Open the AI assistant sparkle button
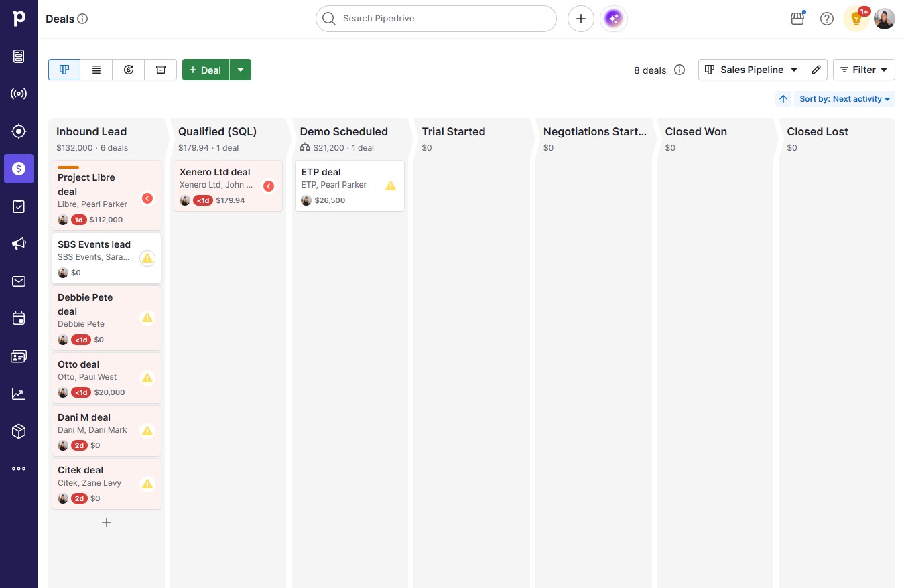Image resolution: width=906 pixels, height=588 pixels. point(614,19)
